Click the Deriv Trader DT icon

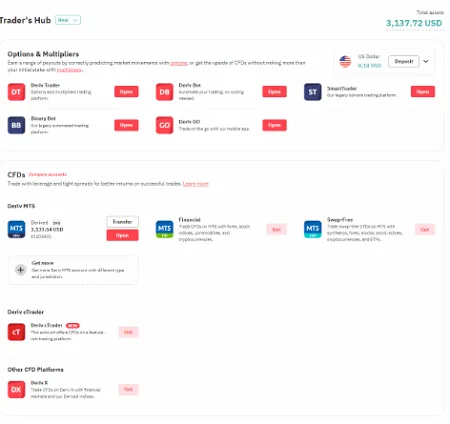point(16,92)
